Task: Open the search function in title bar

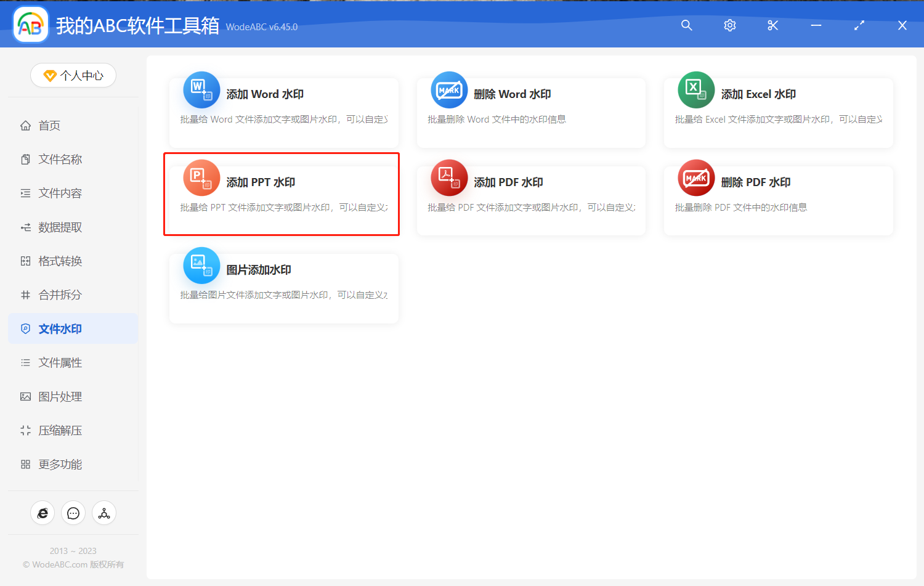Action: (x=686, y=25)
